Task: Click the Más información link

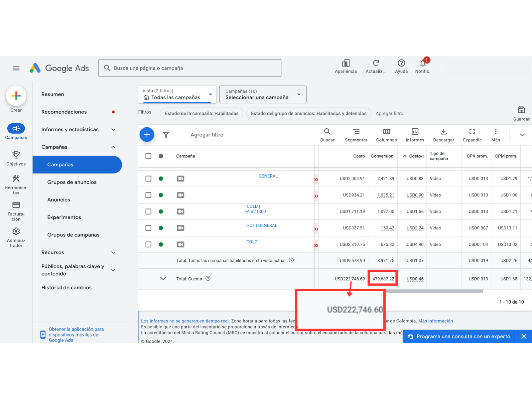Action: (x=435, y=321)
